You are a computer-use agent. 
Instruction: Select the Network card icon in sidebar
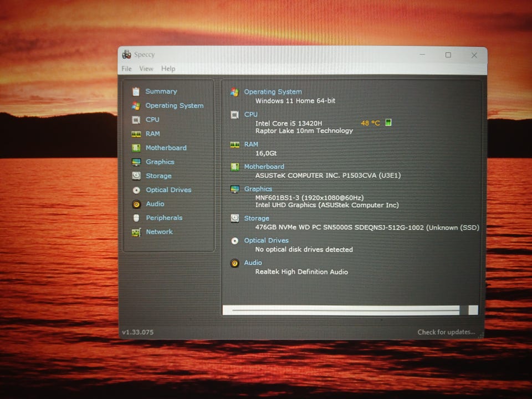(136, 232)
